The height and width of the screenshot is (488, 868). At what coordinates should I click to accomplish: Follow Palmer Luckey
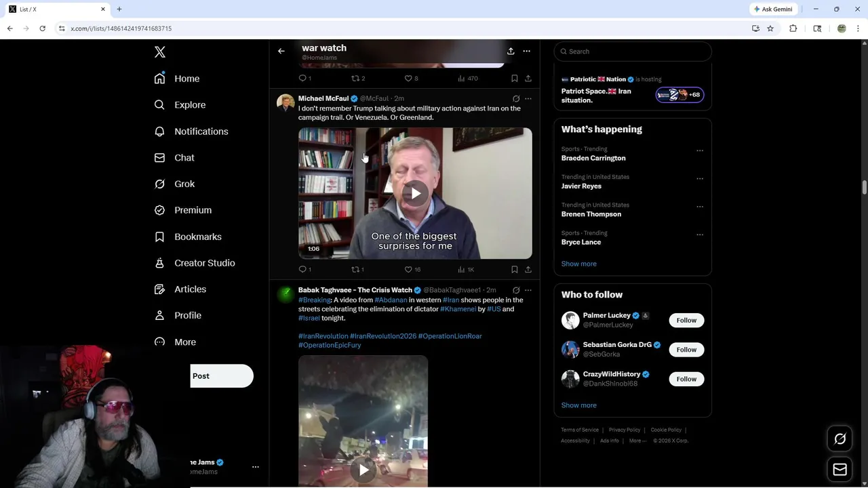[x=686, y=320]
